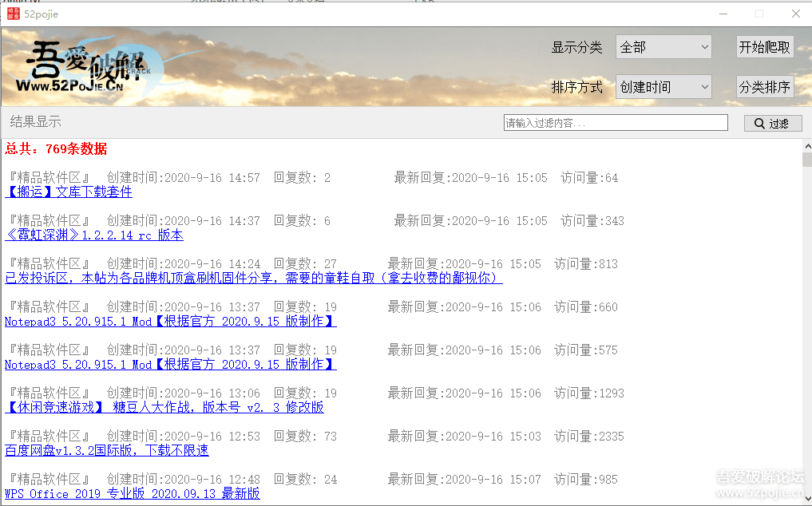Open the first Notepad3 5.20.915.1 Mod link
The image size is (812, 506).
click(170, 321)
